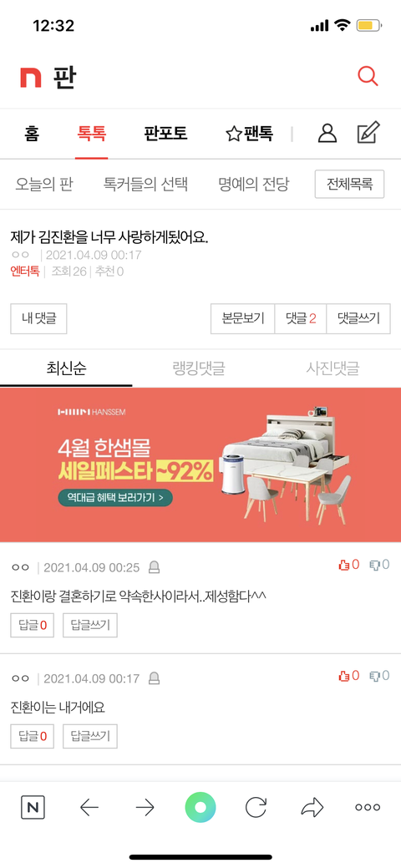
Task: Tap the red search magnifier icon
Action: 368,76
